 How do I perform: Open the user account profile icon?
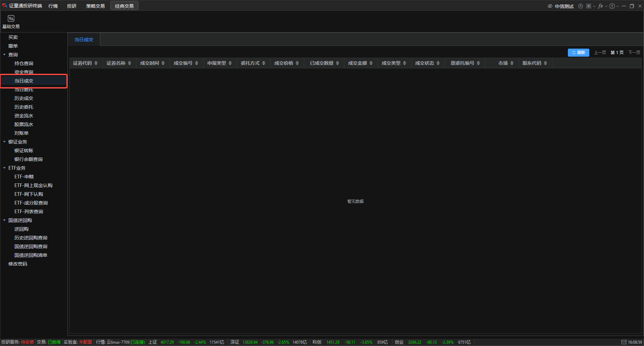click(x=580, y=6)
